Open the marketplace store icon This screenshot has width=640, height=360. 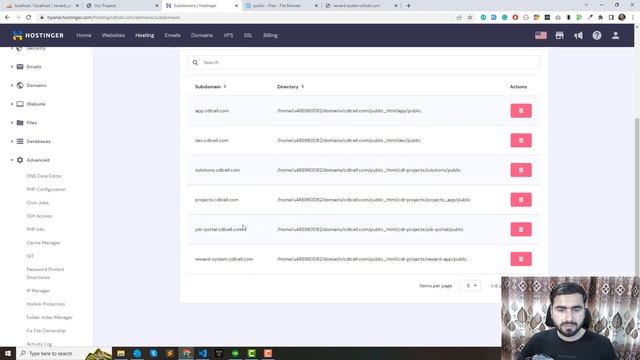coord(560,36)
